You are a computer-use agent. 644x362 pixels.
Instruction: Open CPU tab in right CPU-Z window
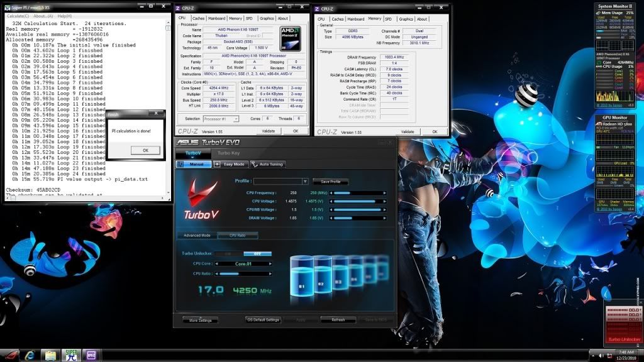click(321, 19)
